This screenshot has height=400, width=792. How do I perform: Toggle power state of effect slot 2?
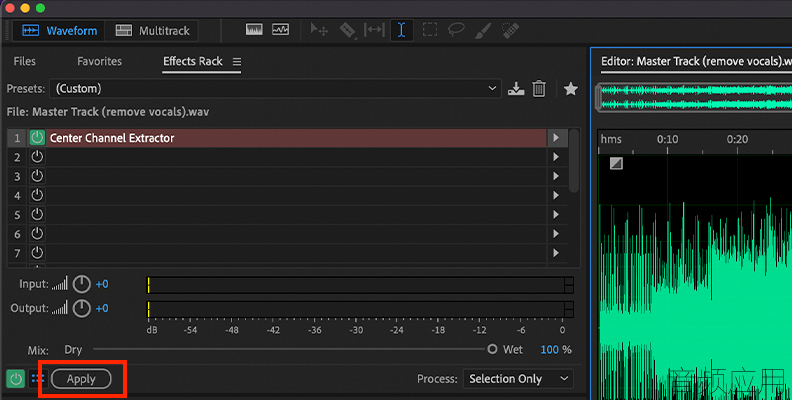37,157
